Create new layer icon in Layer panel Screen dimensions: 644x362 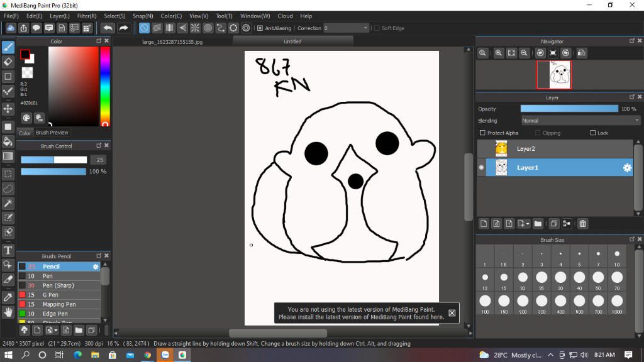pyautogui.click(x=484, y=224)
